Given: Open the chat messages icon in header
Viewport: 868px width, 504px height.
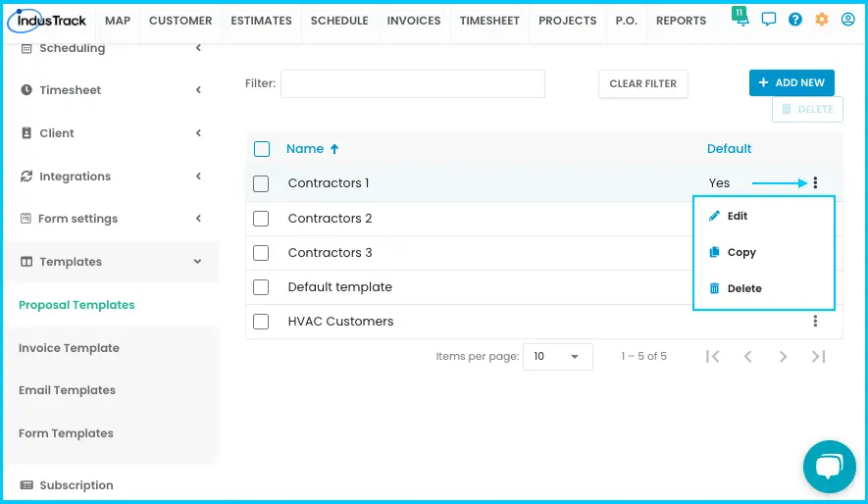Looking at the screenshot, I should coord(768,20).
